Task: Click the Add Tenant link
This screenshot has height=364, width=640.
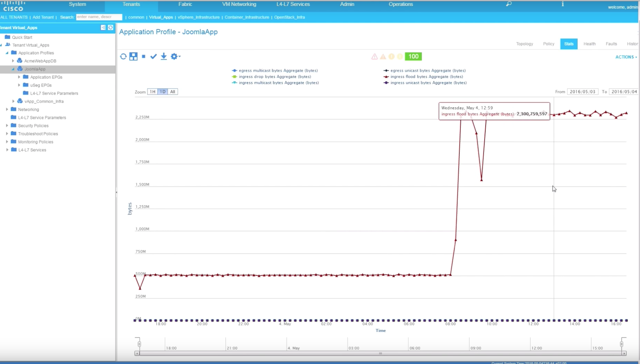Action: [43, 17]
